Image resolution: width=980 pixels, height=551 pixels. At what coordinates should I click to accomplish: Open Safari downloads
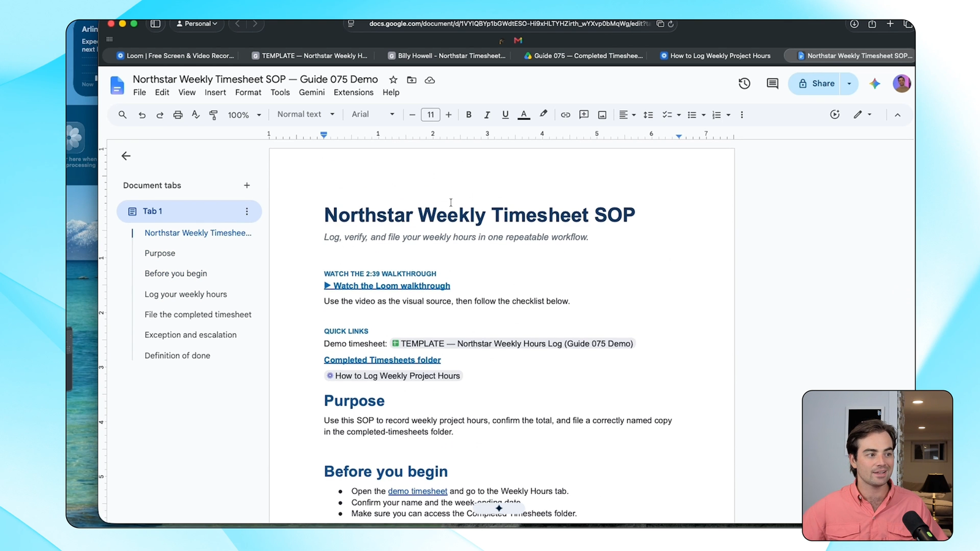[x=854, y=24]
